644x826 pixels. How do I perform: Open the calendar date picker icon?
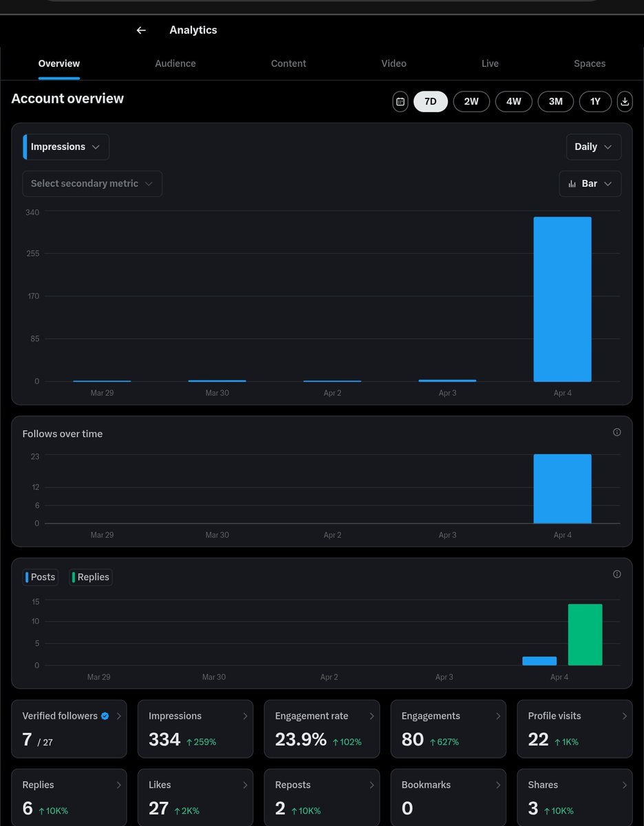coord(400,101)
